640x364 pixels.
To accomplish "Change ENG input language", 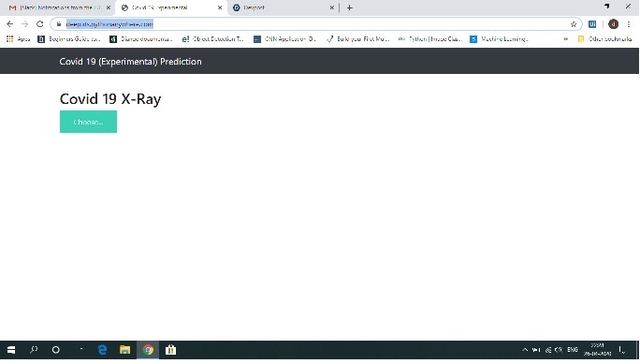I will [x=573, y=350].
